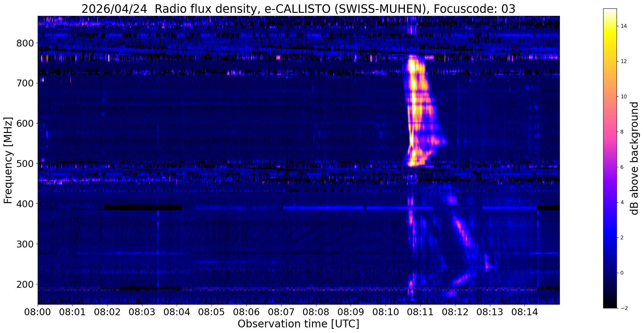644x333 pixels.
Task: Click the 400 frequency tick label
Action: (25, 204)
